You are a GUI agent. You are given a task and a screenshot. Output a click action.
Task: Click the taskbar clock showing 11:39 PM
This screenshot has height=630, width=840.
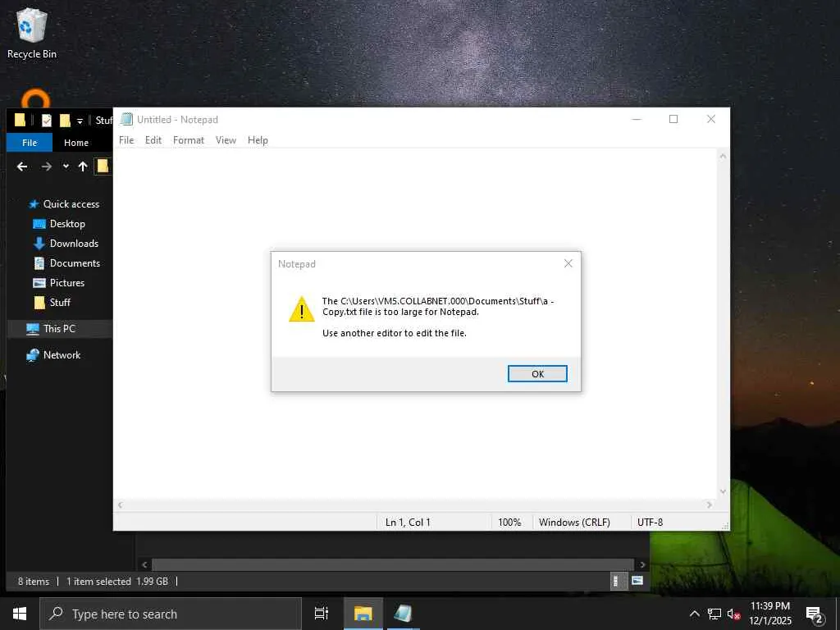point(769,614)
